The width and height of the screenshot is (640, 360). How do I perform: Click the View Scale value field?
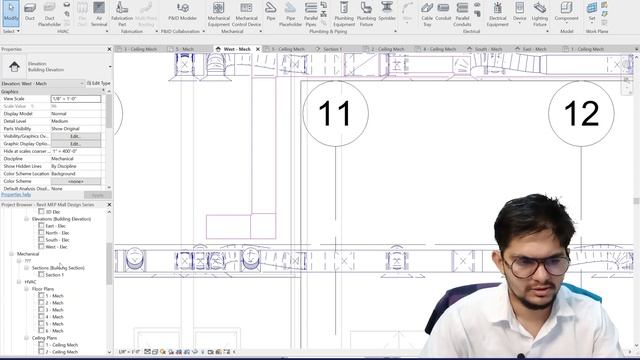coord(76,99)
